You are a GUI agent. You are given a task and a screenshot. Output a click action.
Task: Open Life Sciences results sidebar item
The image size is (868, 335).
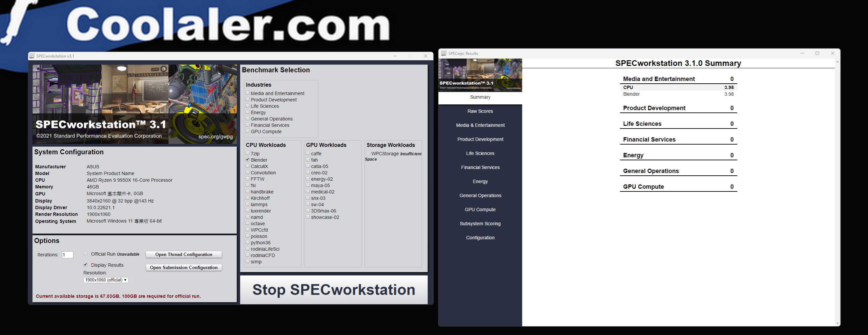click(x=480, y=153)
